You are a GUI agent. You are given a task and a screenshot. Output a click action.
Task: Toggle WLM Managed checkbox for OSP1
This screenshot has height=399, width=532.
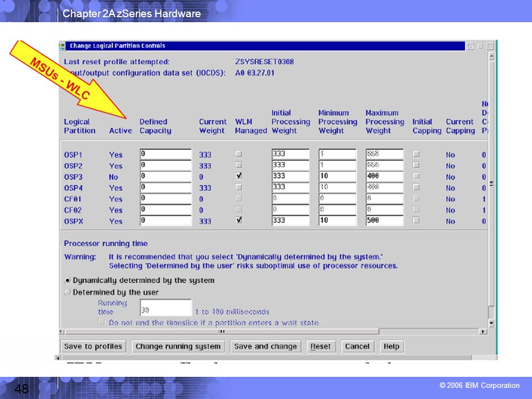click(x=239, y=154)
